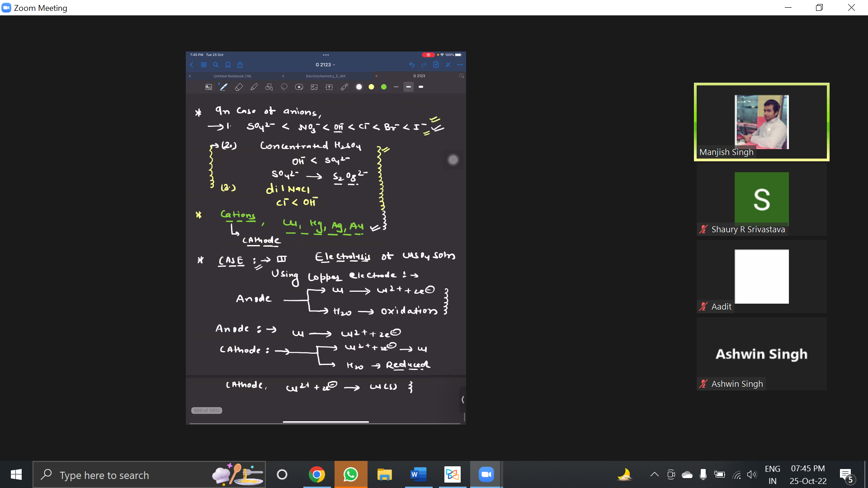The width and height of the screenshot is (868, 488).
Task: Select the Image insert tool
Action: pos(314,87)
